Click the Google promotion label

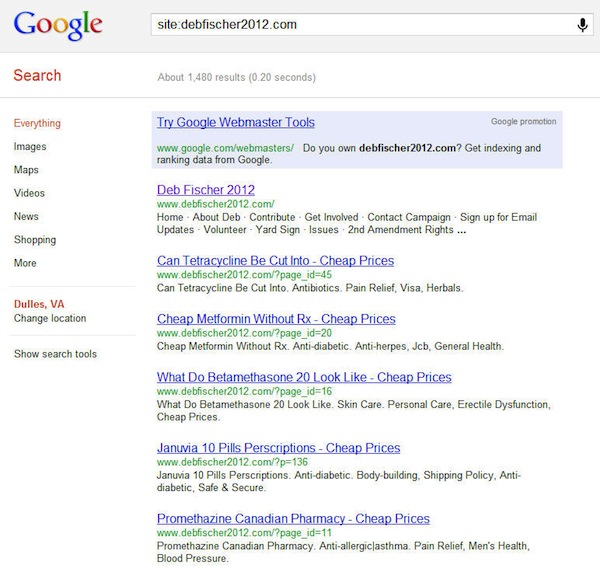[523, 121]
